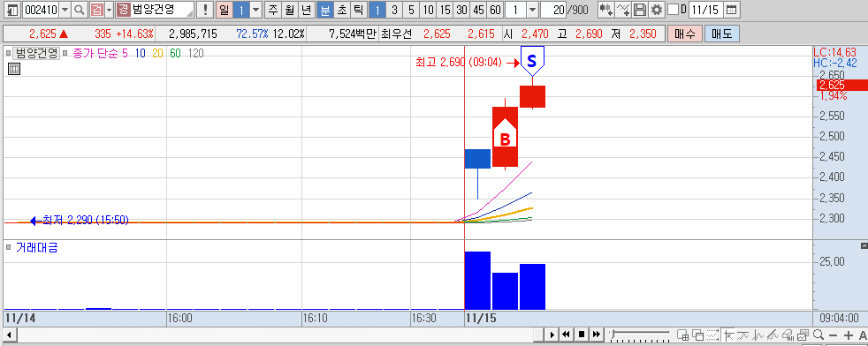Toggle the 범양건영 series legend checkbox
This screenshot has width=868, height=346.
click(8, 54)
